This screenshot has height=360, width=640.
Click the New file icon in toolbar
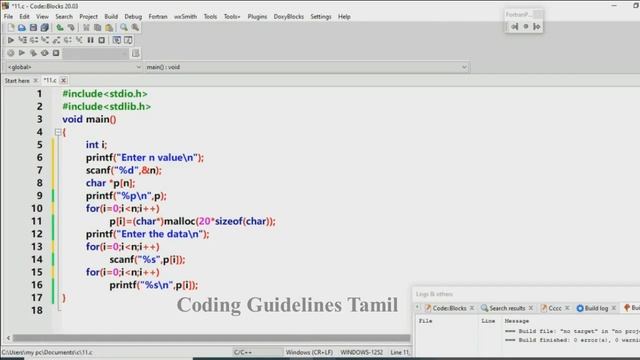click(11, 27)
